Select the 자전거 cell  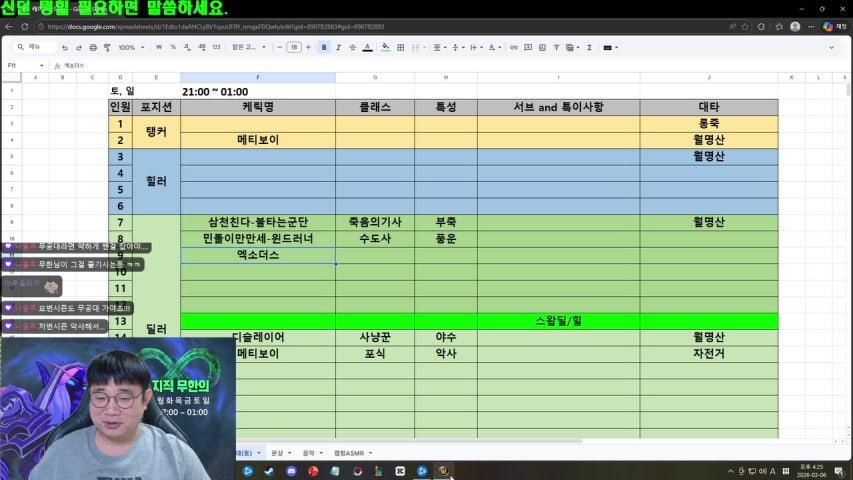(709, 353)
